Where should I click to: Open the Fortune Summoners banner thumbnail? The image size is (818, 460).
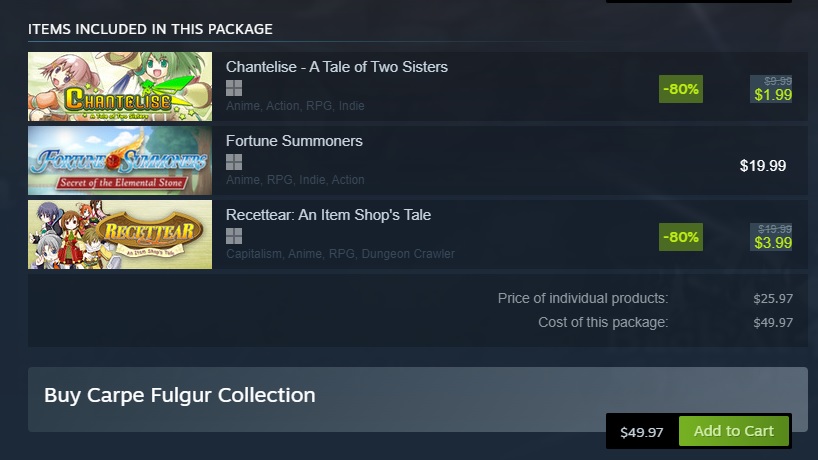point(120,161)
